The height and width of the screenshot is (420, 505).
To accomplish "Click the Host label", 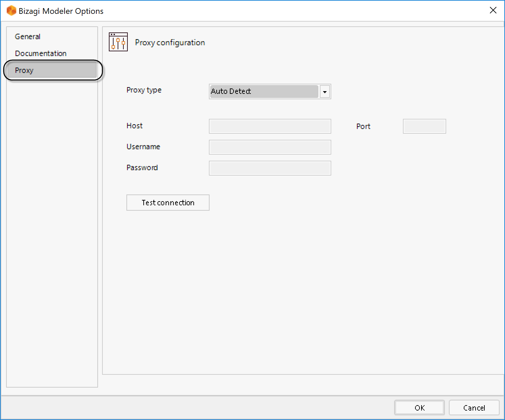I will click(135, 126).
